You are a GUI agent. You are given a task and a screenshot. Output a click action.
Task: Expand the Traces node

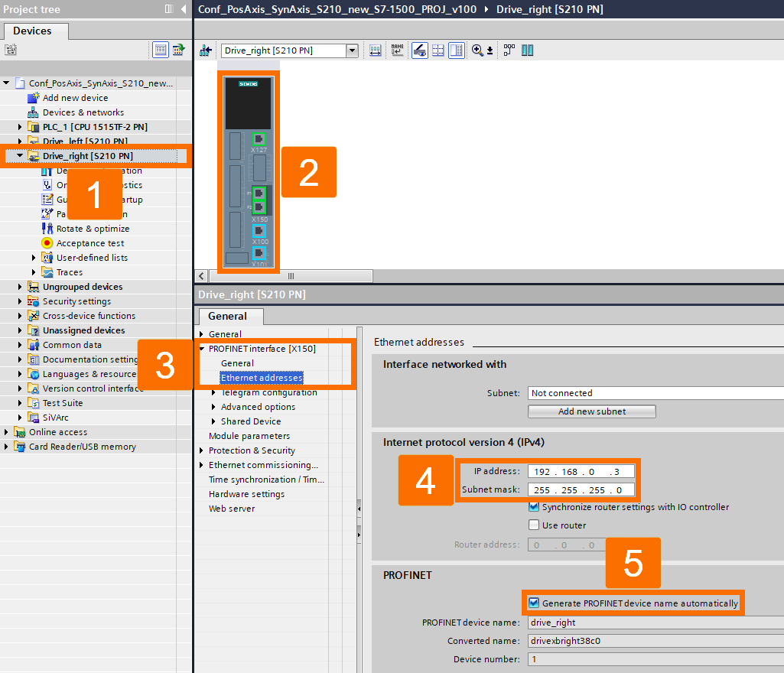coord(34,272)
